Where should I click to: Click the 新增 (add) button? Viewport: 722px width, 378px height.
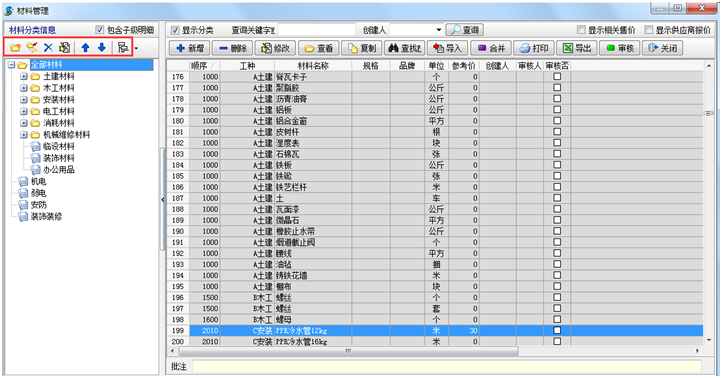tap(190, 48)
